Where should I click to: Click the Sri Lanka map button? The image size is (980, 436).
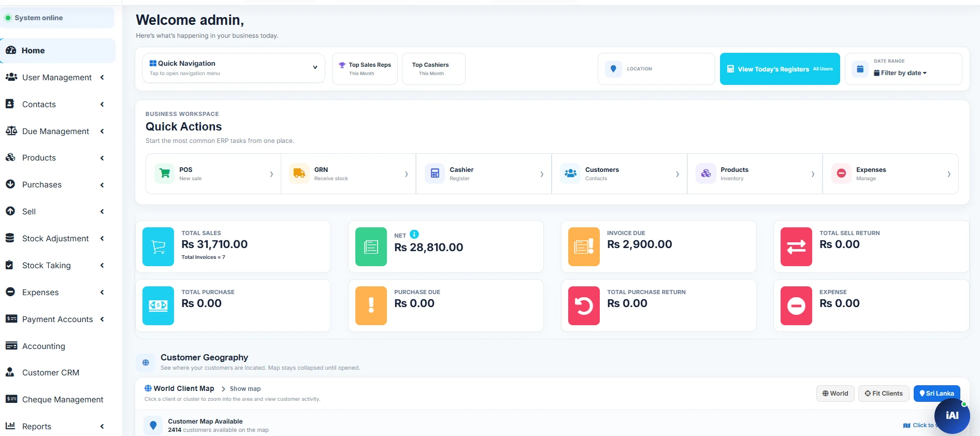click(x=936, y=394)
